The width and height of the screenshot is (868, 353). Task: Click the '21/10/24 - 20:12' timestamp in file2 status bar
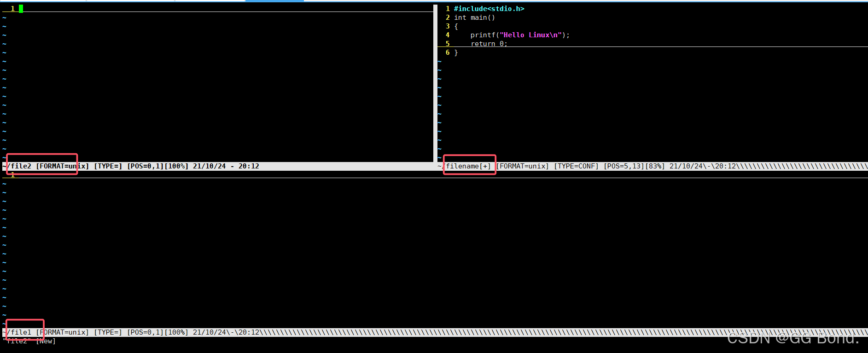click(226, 166)
